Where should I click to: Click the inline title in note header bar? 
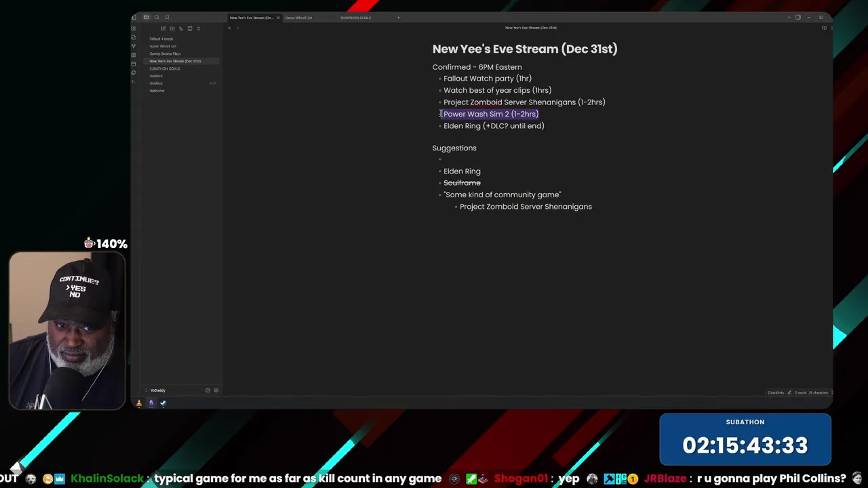(x=531, y=28)
